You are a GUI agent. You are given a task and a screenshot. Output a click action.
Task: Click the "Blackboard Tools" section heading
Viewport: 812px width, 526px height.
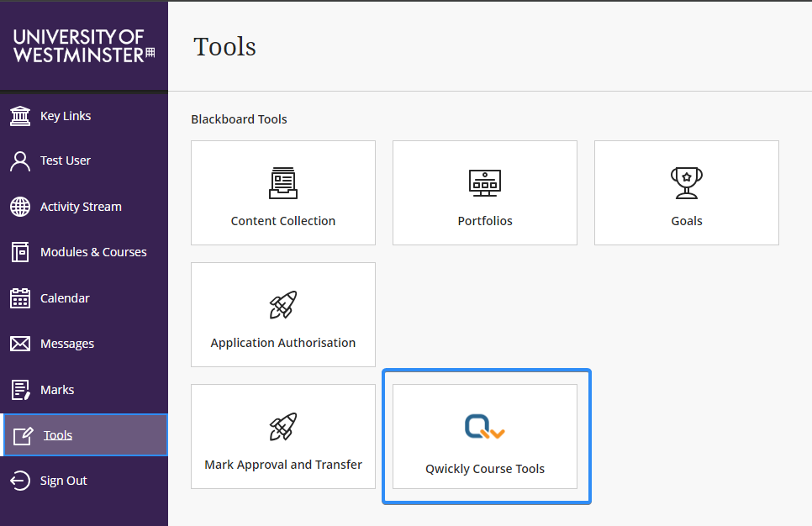point(240,119)
